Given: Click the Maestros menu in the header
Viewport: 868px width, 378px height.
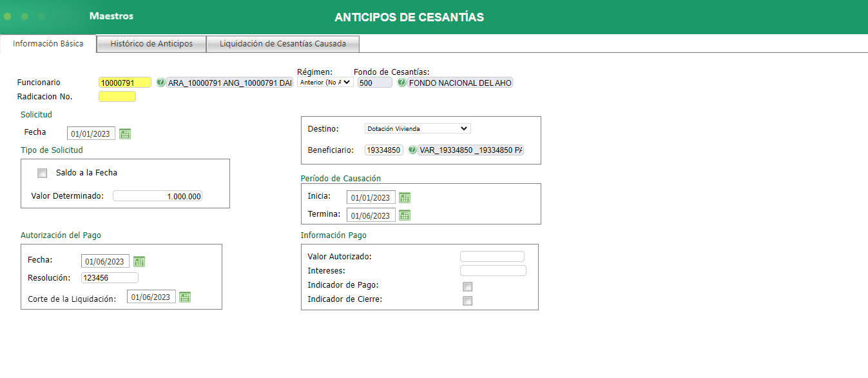Looking at the screenshot, I should click(111, 16).
